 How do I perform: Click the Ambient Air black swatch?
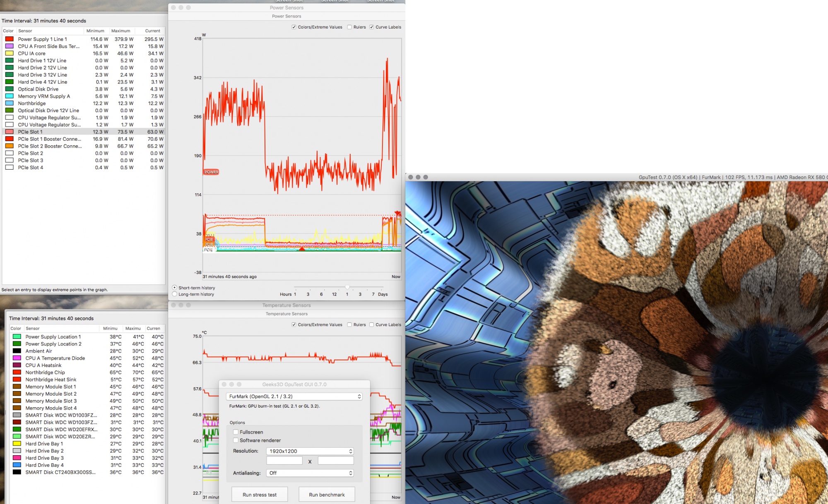coord(17,351)
